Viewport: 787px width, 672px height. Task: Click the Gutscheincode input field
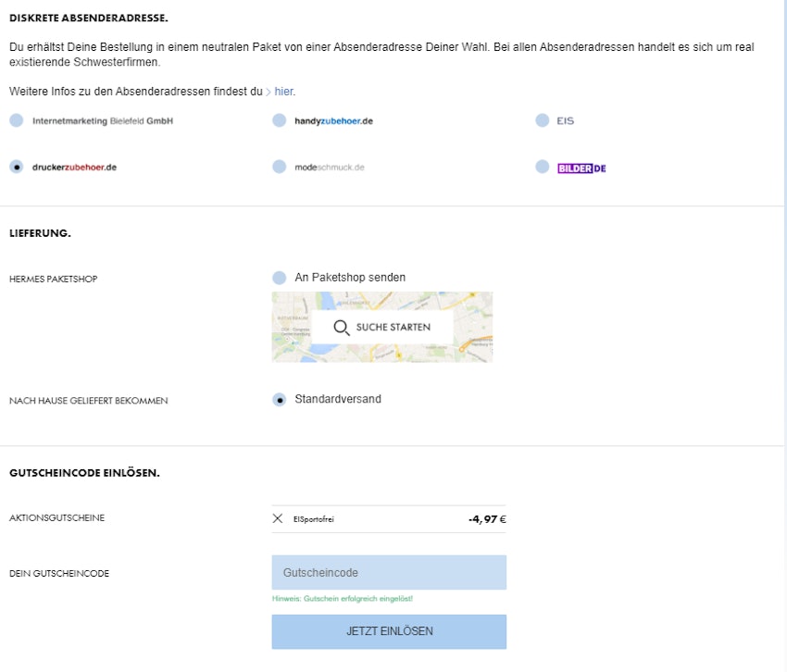click(x=388, y=572)
